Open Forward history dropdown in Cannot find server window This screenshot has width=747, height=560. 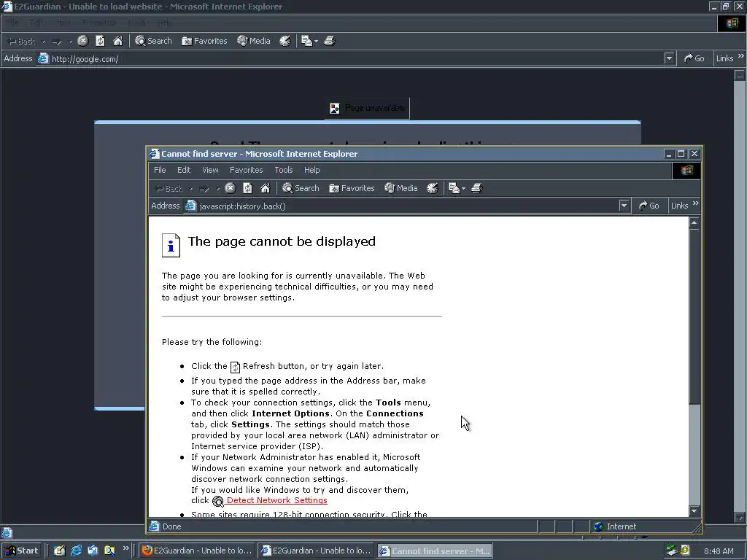tap(217, 189)
